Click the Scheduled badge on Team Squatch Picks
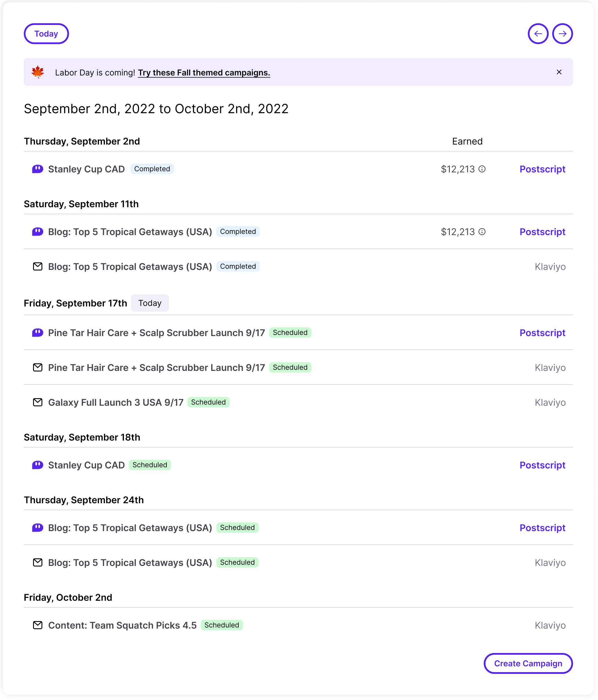 pos(222,625)
